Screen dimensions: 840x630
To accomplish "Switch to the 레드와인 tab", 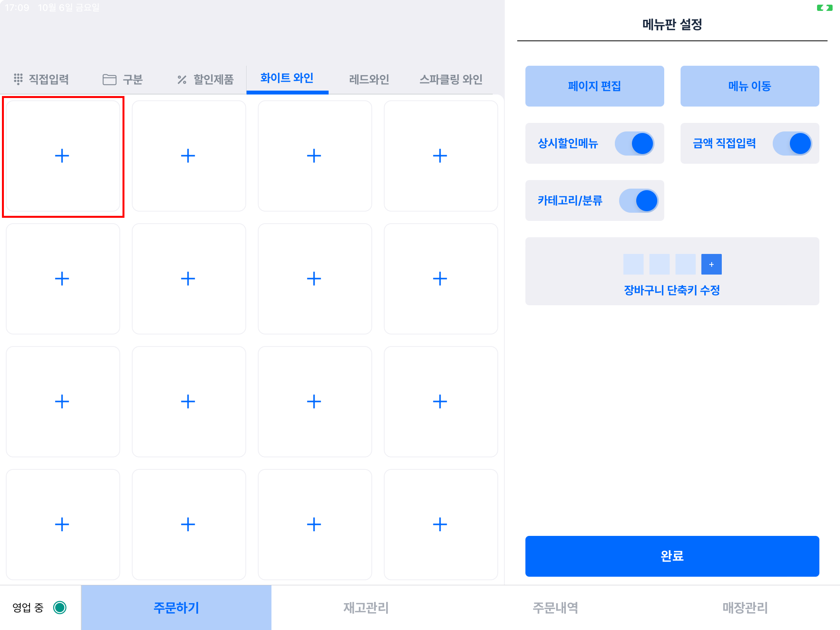I will (369, 79).
